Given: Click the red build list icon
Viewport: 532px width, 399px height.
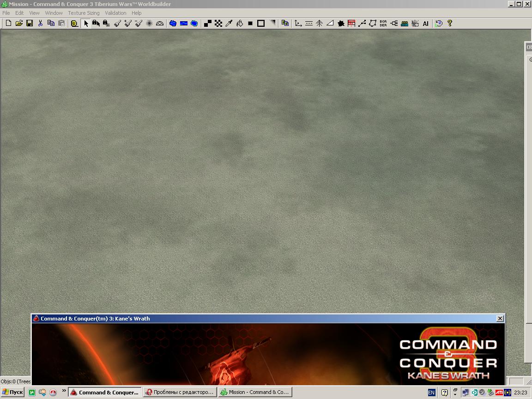Looking at the screenshot, I should pyautogui.click(x=351, y=23).
